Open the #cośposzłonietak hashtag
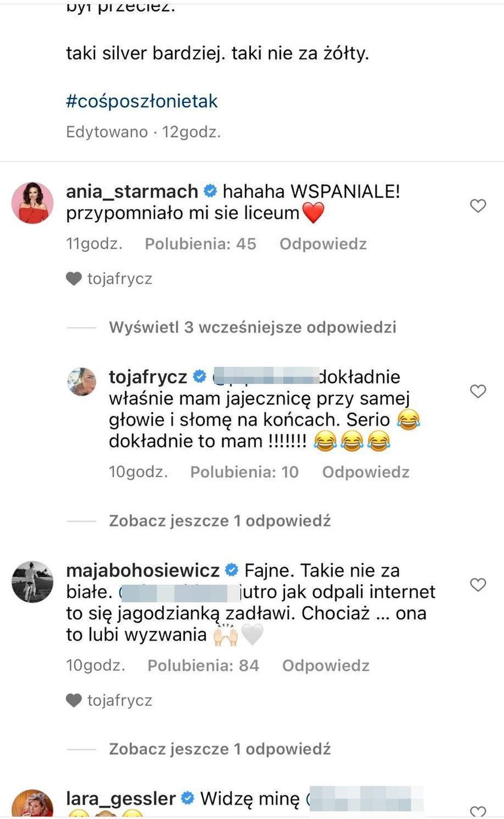The width and height of the screenshot is (504, 819). pos(142,101)
